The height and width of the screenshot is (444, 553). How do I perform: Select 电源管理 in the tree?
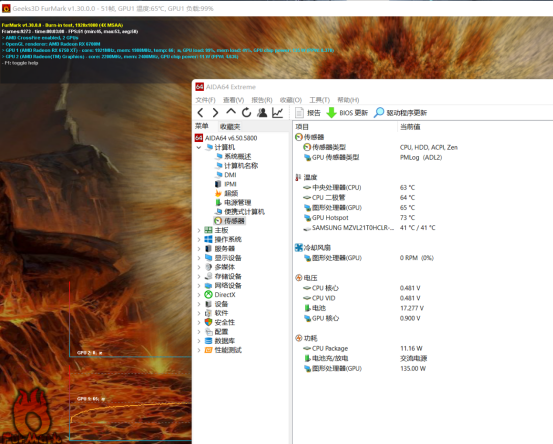(x=237, y=202)
